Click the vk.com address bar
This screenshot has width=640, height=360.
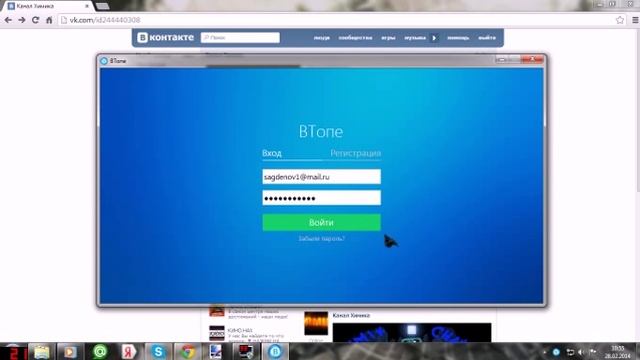coord(339,20)
